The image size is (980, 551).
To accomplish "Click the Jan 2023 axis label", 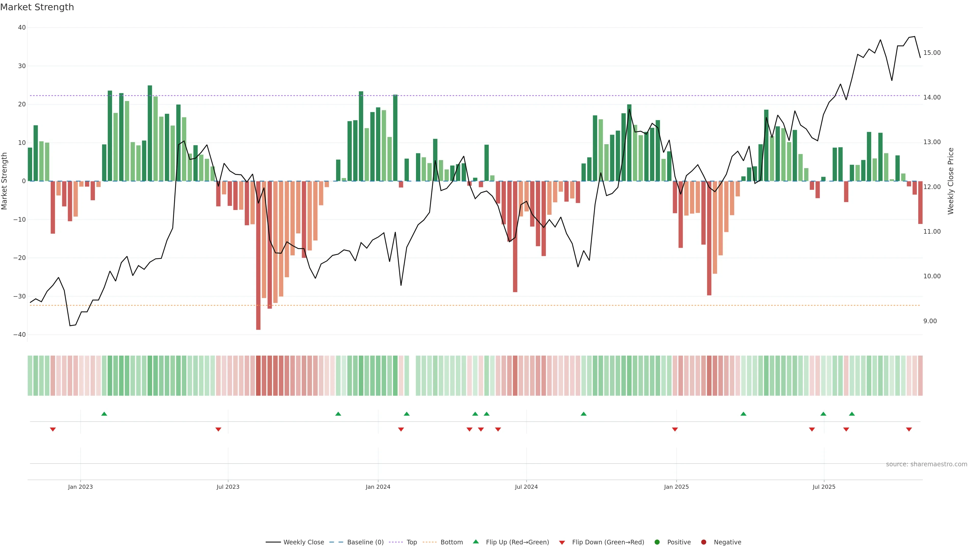I will 80,487.
